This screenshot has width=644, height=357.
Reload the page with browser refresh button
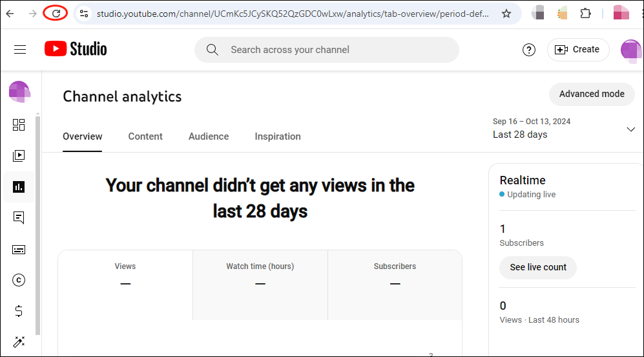(56, 13)
